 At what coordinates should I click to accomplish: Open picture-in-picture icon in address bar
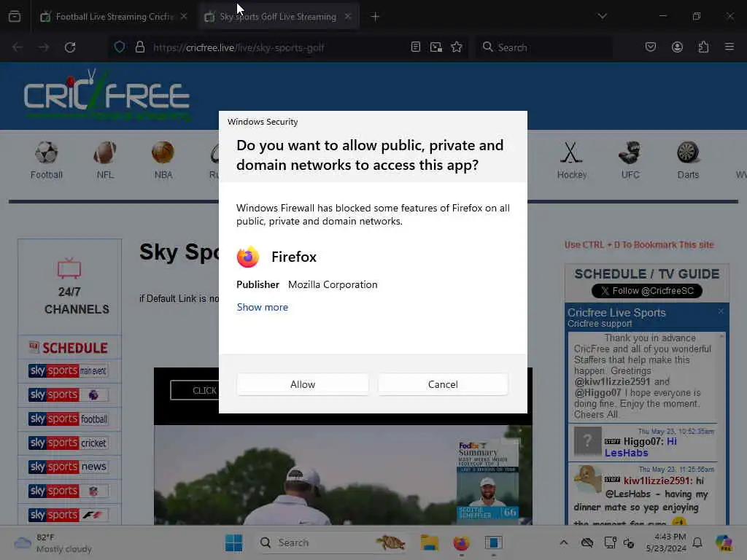pos(436,47)
